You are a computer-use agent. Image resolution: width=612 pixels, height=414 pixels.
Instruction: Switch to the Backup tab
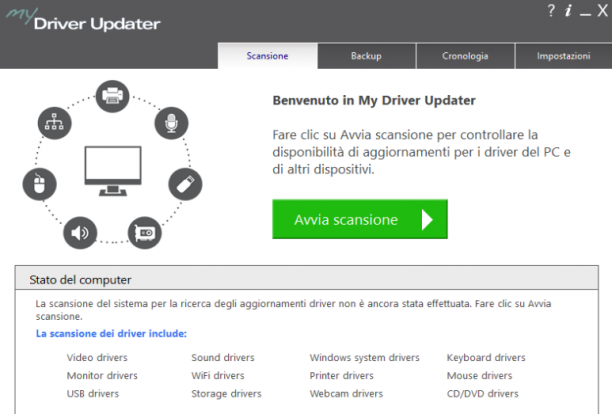point(366,56)
